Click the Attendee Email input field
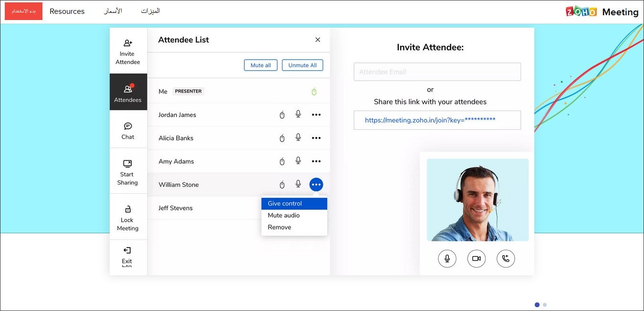The image size is (644, 311). [x=437, y=72]
